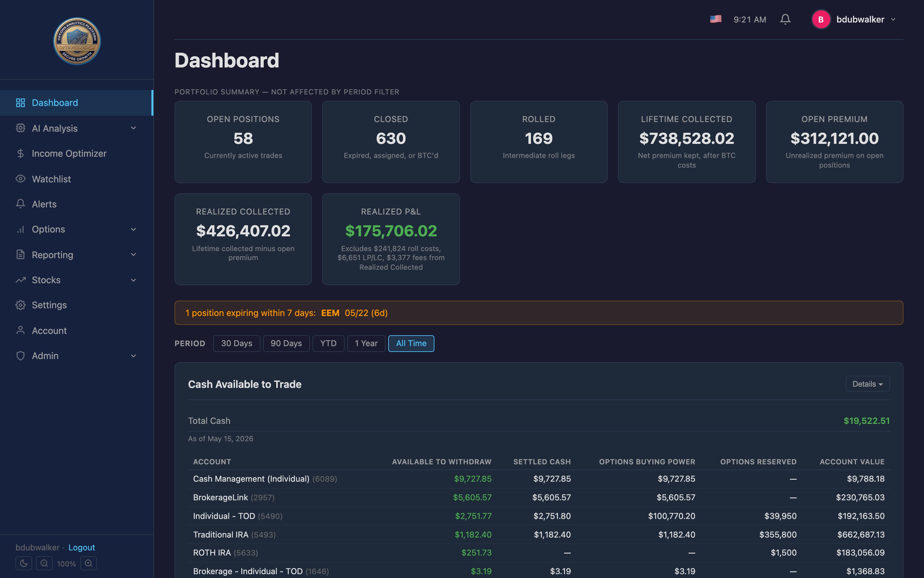Click the Lifetime Collected card
This screenshot has height=578, width=924.
(687, 142)
